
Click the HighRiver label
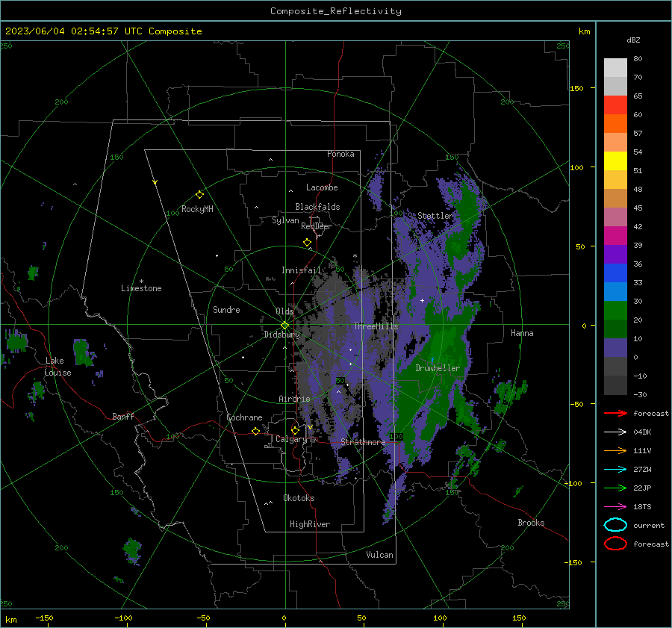pos(309,524)
